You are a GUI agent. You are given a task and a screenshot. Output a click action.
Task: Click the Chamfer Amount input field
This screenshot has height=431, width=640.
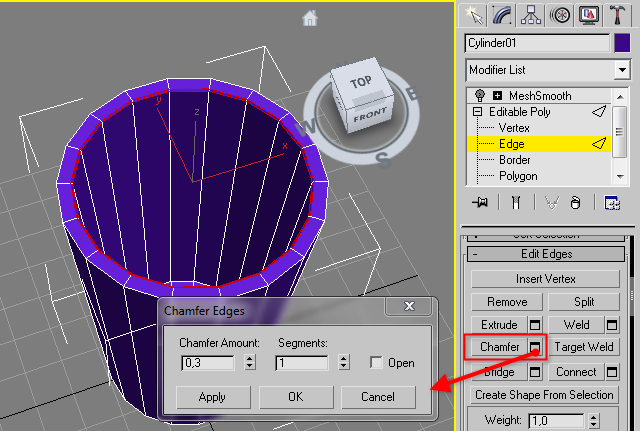pos(208,362)
